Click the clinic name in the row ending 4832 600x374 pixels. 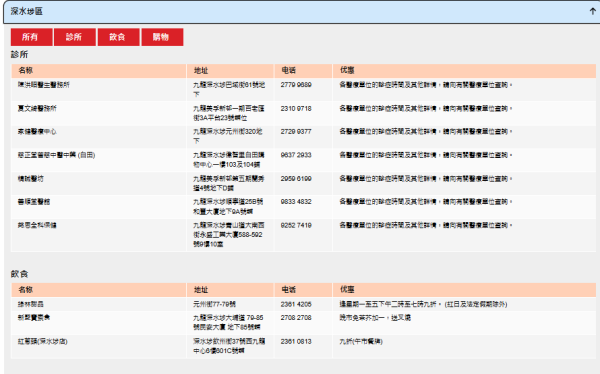pos(34,202)
